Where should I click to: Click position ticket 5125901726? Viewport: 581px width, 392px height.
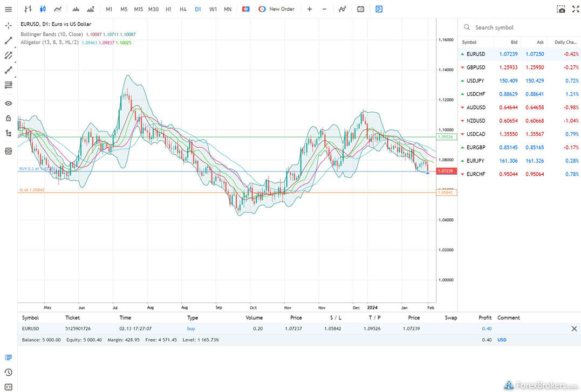[x=78, y=328]
